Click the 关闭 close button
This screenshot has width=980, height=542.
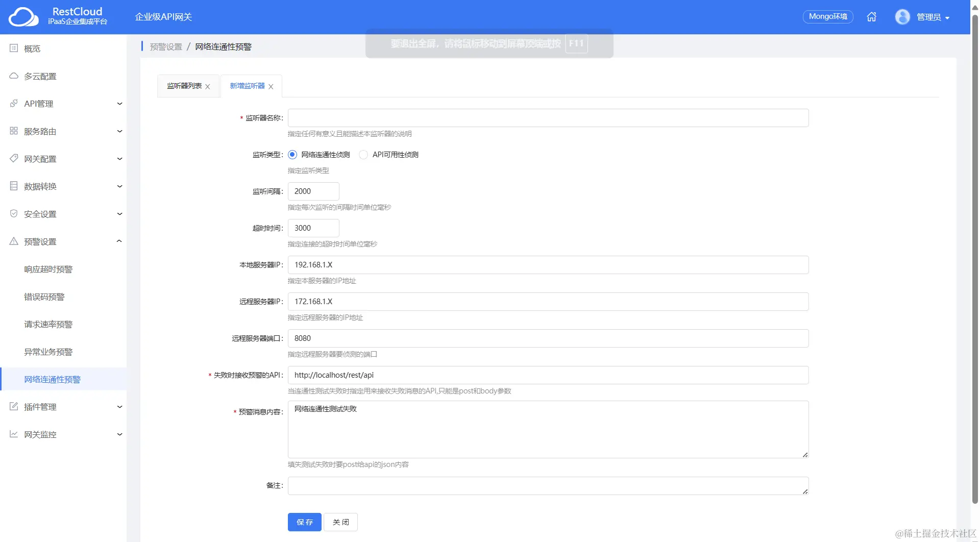[341, 522]
